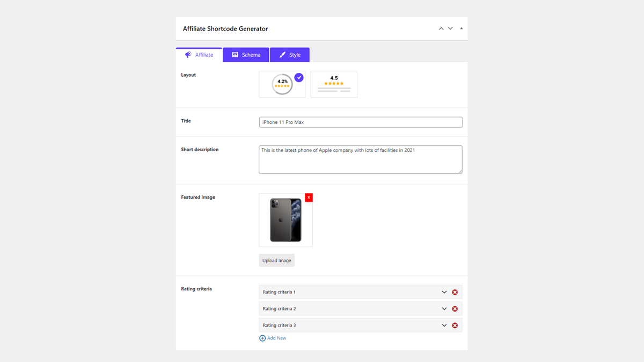Click the Rating criteria 2 row label
Image resolution: width=644 pixels, height=362 pixels.
pyautogui.click(x=279, y=309)
